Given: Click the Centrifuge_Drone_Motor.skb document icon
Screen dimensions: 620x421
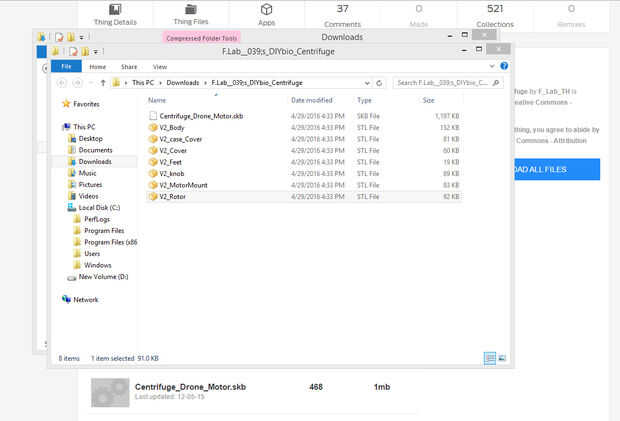Looking at the screenshot, I should [153, 116].
